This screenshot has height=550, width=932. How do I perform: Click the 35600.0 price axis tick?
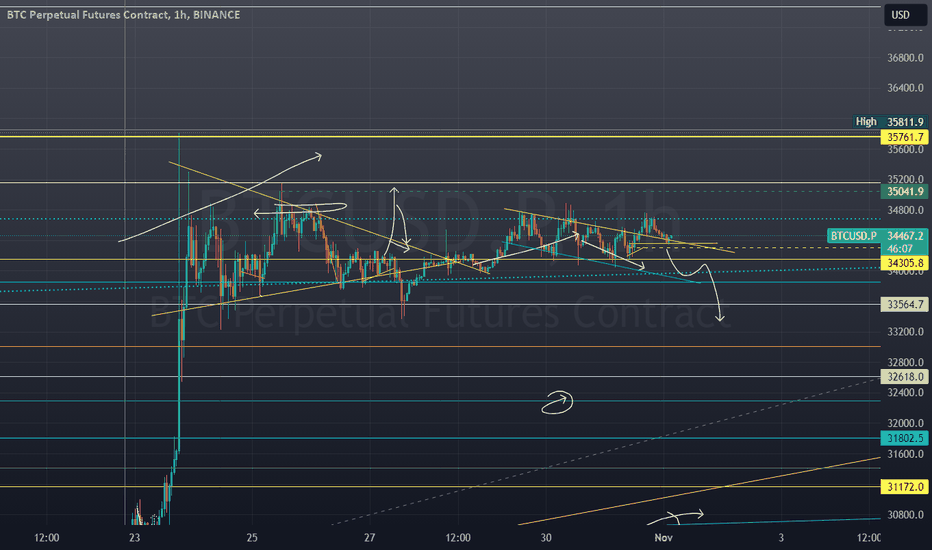905,150
